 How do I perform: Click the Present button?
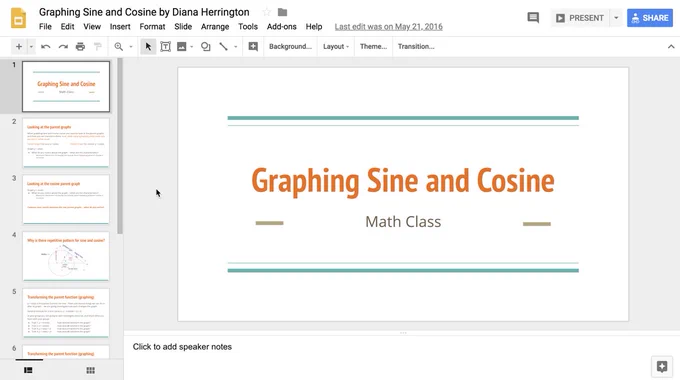(x=580, y=18)
